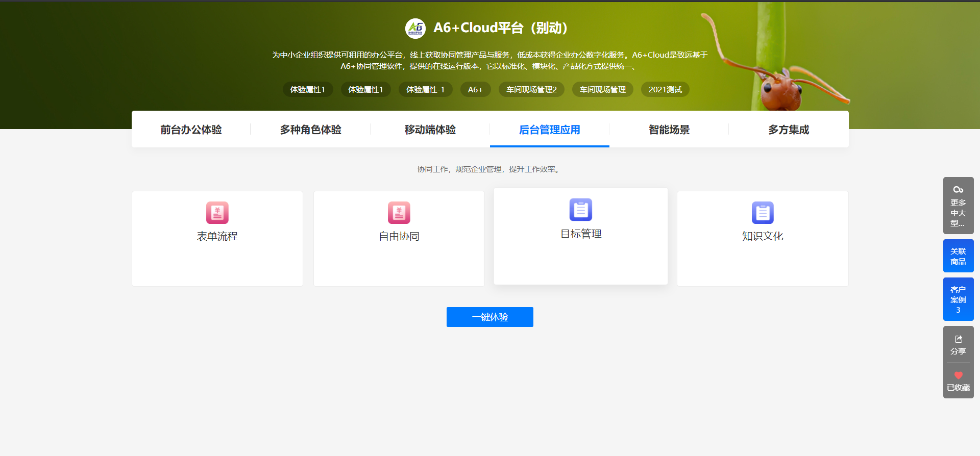The width and height of the screenshot is (980, 456).
Task: Open the 表单流程 pink form icon
Action: point(217,213)
